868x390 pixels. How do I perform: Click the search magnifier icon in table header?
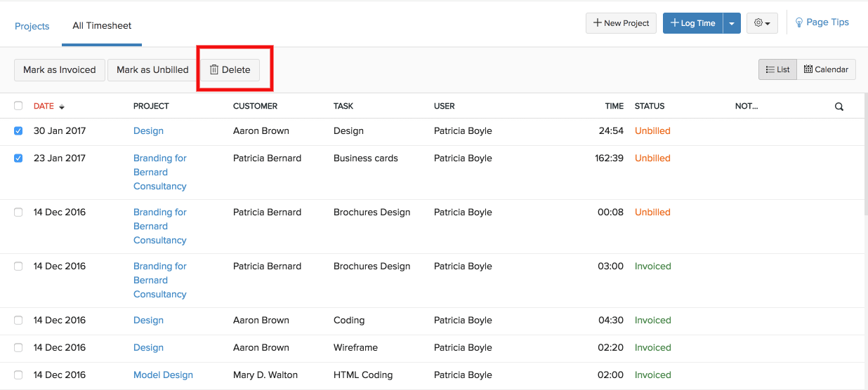point(839,107)
